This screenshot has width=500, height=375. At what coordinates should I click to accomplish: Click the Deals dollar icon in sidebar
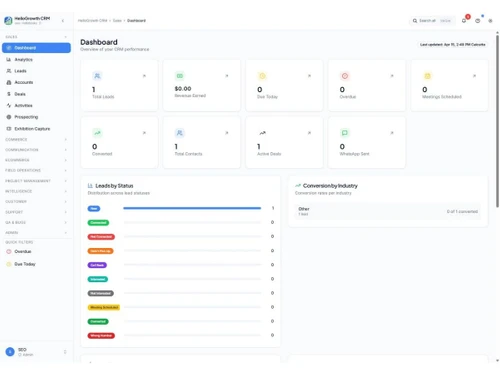tap(9, 94)
